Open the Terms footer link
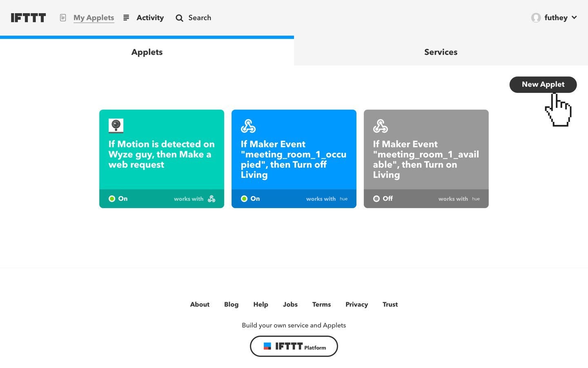The height and width of the screenshot is (368, 588). click(x=321, y=304)
